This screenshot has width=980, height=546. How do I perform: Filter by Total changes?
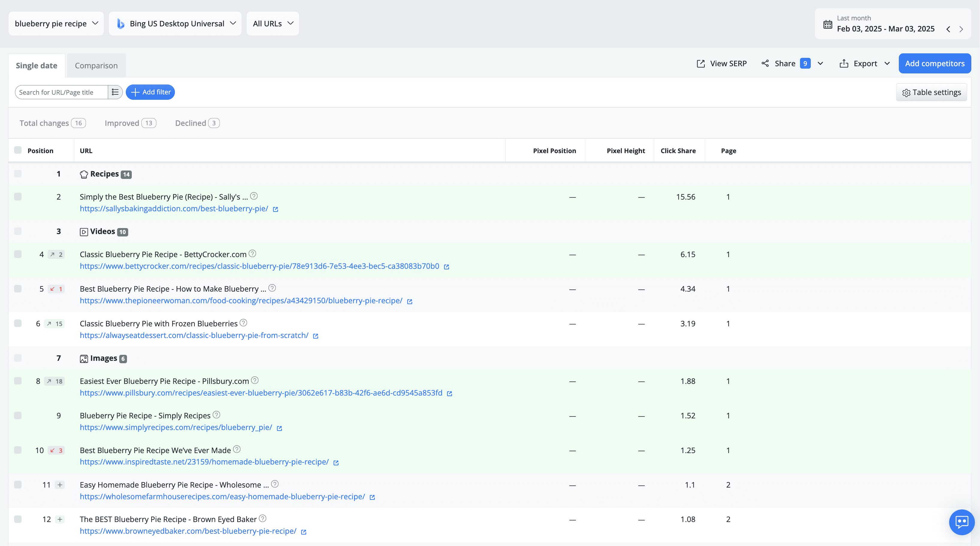pos(52,123)
